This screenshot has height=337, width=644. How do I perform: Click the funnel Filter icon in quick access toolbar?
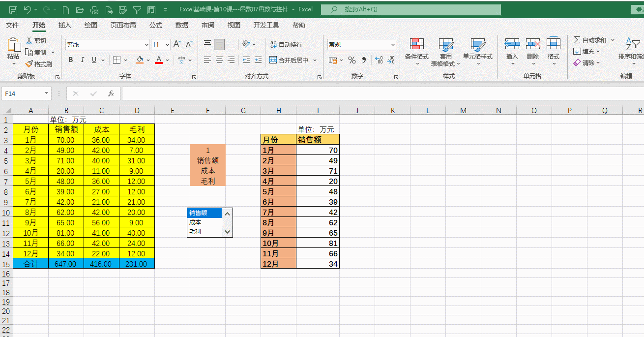(x=137, y=9)
